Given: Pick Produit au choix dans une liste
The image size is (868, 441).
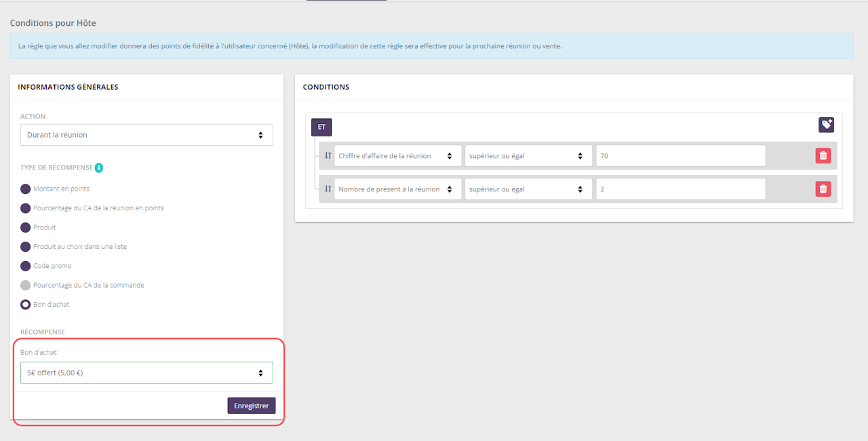Looking at the screenshot, I should tap(26, 246).
